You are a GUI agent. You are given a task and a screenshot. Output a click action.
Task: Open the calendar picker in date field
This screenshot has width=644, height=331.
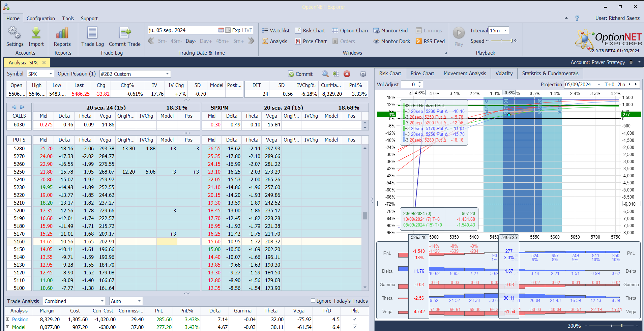pos(221,30)
